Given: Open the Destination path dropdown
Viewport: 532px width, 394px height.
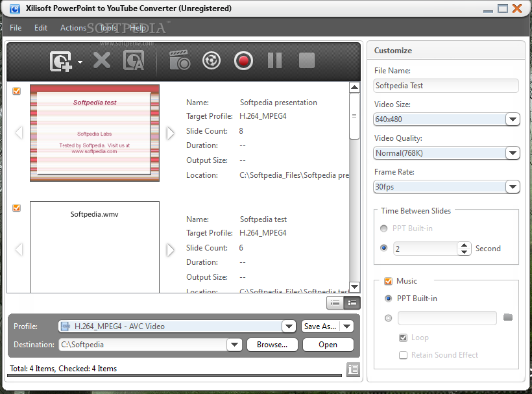Looking at the screenshot, I should tap(234, 345).
